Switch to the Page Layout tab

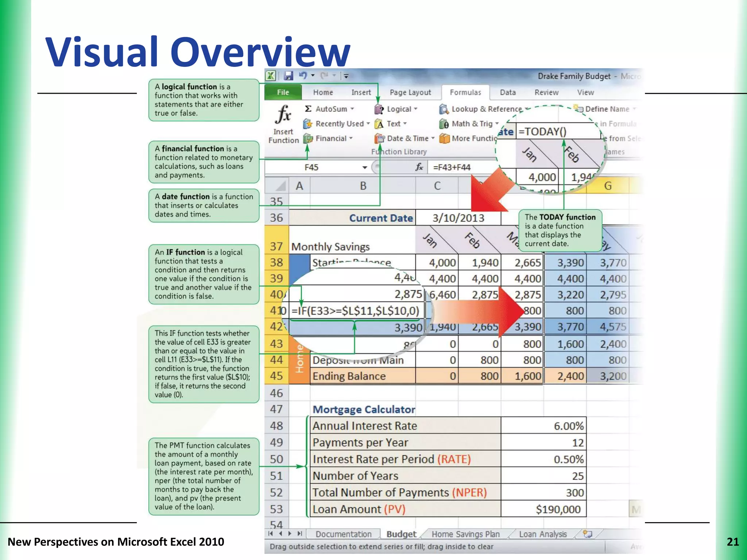click(410, 92)
